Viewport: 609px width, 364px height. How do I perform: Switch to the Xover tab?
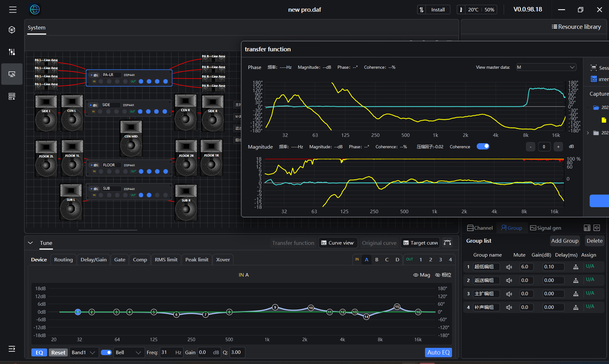pos(223,260)
